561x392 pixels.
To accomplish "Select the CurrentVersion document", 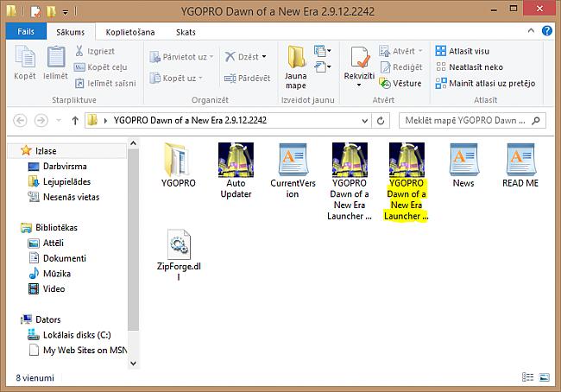I will [x=293, y=170].
